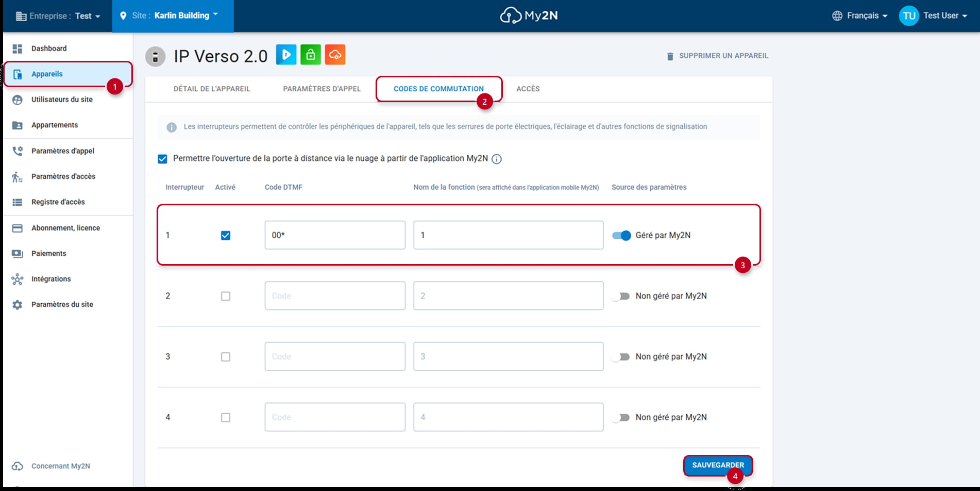980x491 pixels.
Task: Open the Entreprise Test dropdown
Action: coord(58,16)
